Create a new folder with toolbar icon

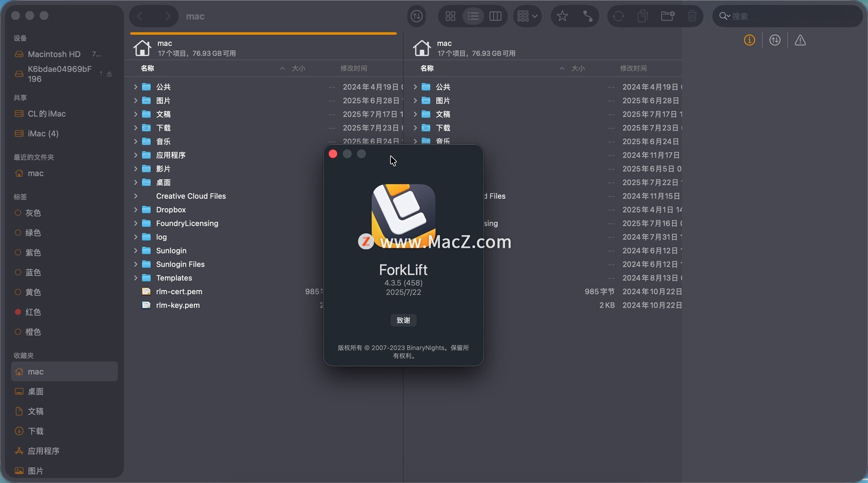pos(668,16)
